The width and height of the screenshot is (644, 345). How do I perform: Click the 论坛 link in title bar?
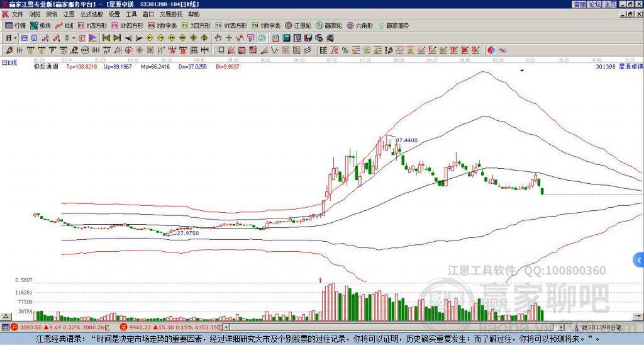[595, 4]
